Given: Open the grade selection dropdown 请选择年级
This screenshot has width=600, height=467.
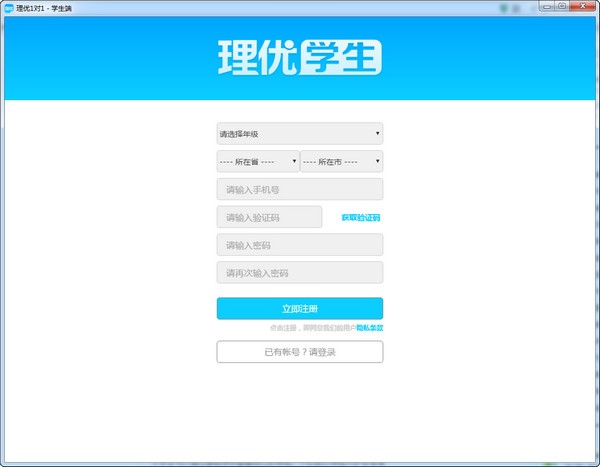Looking at the screenshot, I should (x=300, y=134).
